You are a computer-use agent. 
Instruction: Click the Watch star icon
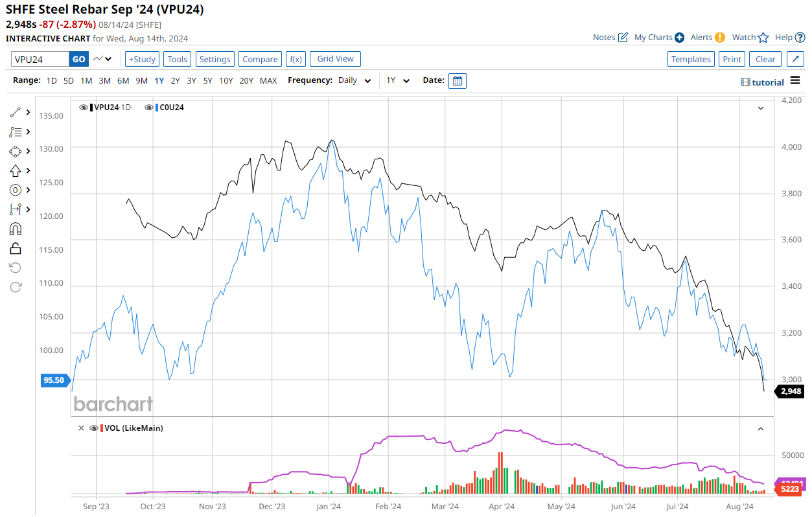point(763,38)
